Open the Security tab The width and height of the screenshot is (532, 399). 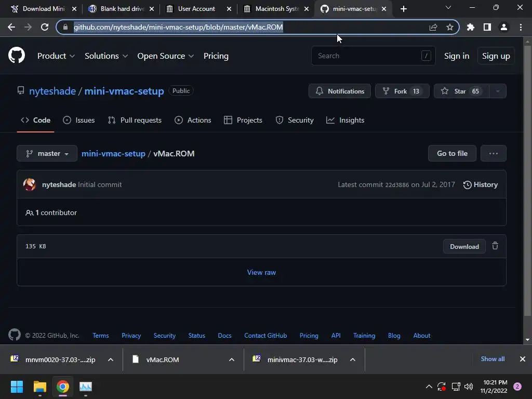point(295,120)
